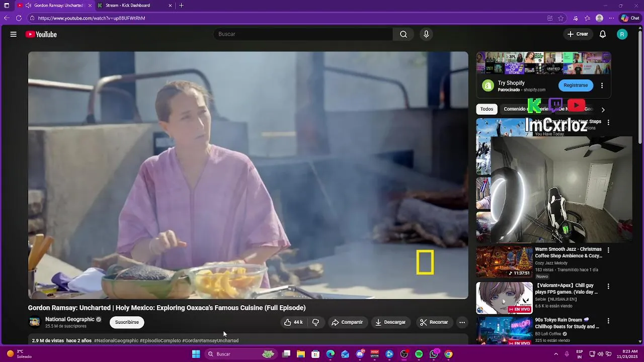Open Google Chrome from the taskbar
This screenshot has width=644, height=362.
point(448,354)
